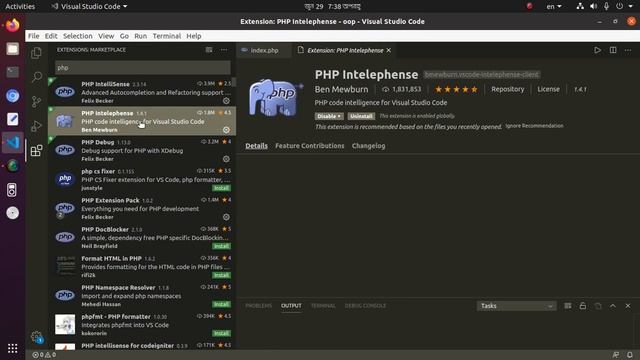Open the Tasks output channel dropdown

coord(516,306)
